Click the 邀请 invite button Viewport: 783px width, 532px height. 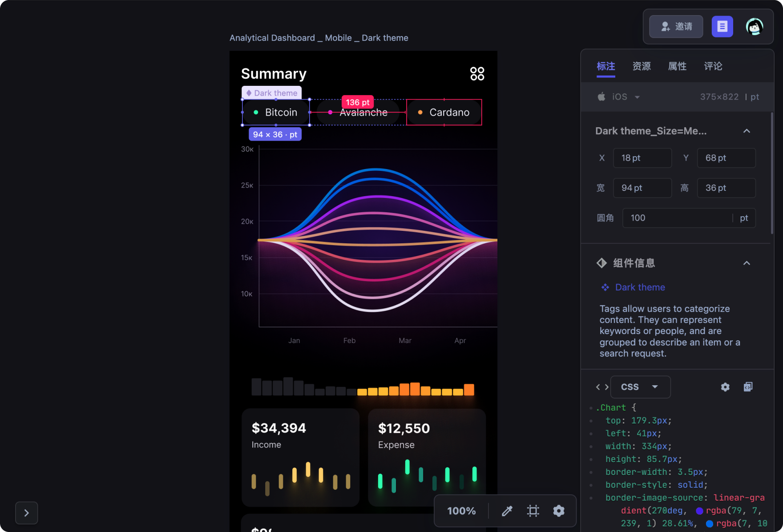(x=676, y=27)
